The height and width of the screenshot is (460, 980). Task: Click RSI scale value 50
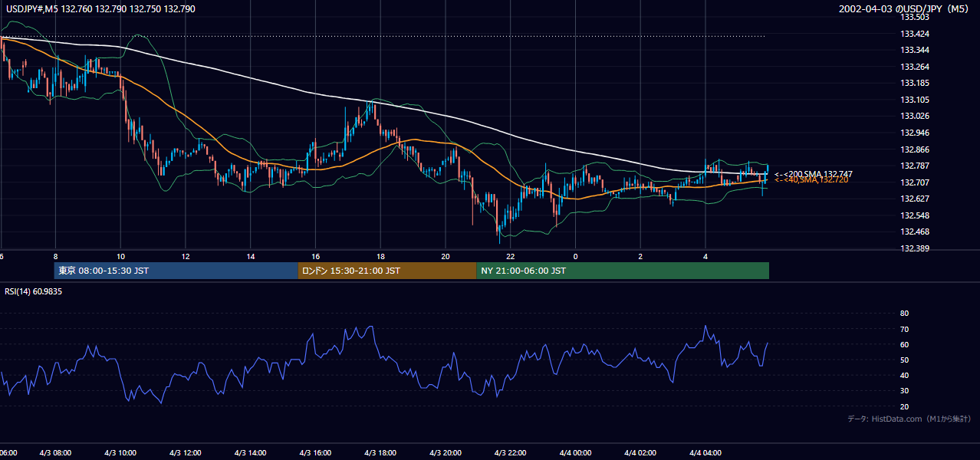pyautogui.click(x=904, y=360)
